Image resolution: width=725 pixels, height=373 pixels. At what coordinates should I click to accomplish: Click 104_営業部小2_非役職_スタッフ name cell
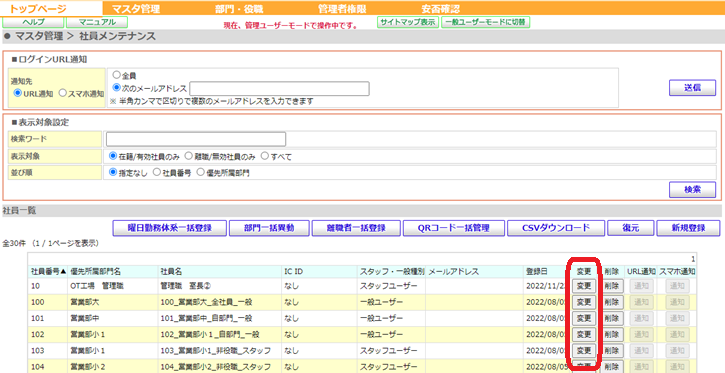coord(215,367)
